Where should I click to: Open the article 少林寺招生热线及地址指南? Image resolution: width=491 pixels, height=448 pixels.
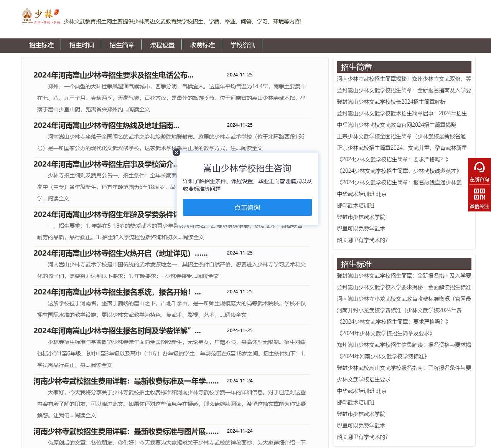tap(106, 125)
